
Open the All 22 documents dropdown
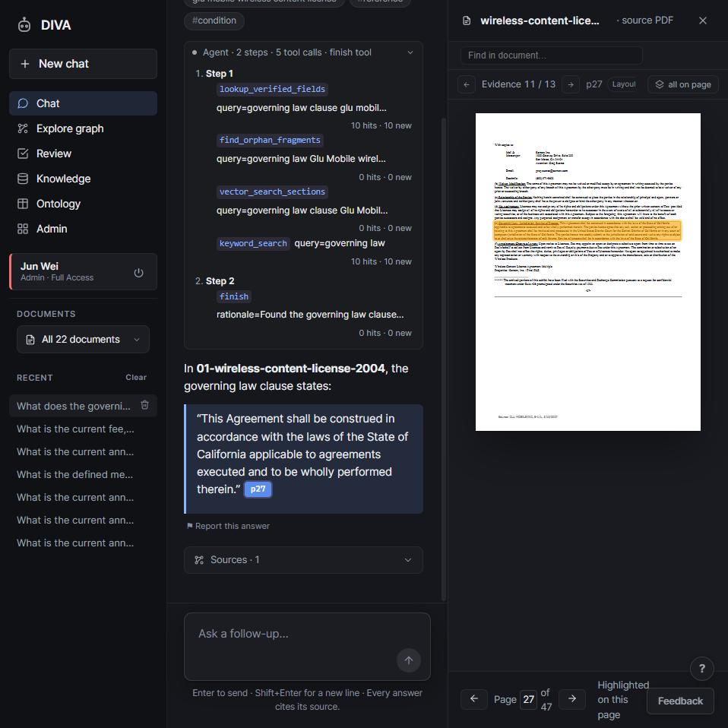[x=83, y=340]
